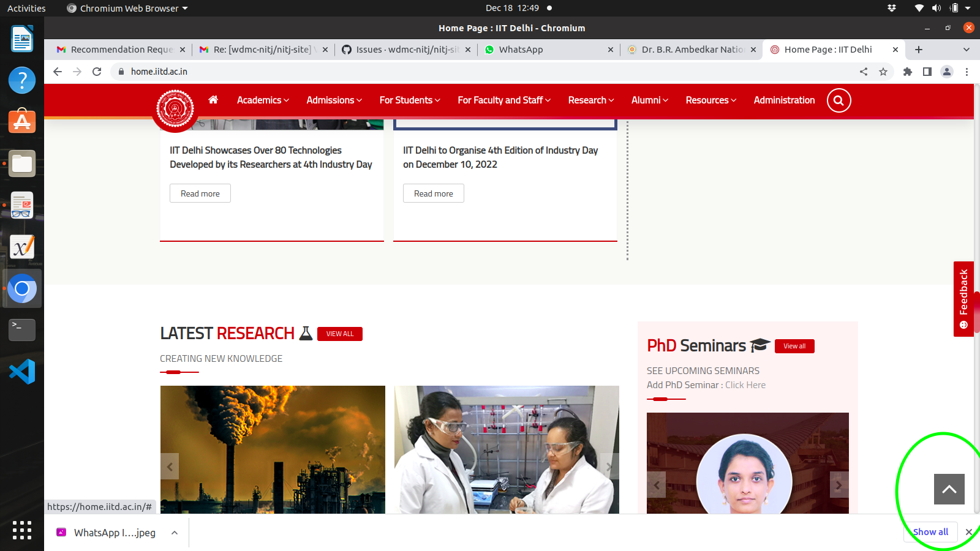Expand the WhatsApp jpeg download chevron

tap(174, 532)
